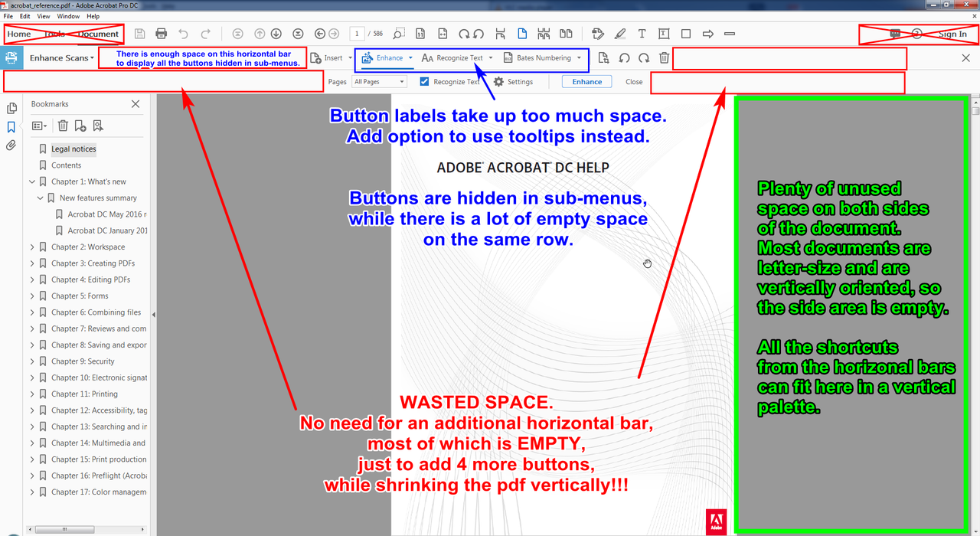Select Legal notices bookmark
The height and width of the screenshot is (536, 980).
pos(73,149)
